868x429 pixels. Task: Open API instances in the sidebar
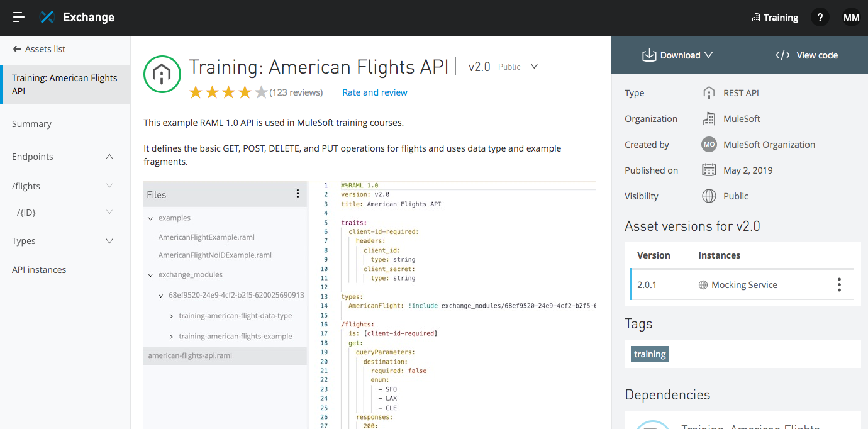(39, 270)
